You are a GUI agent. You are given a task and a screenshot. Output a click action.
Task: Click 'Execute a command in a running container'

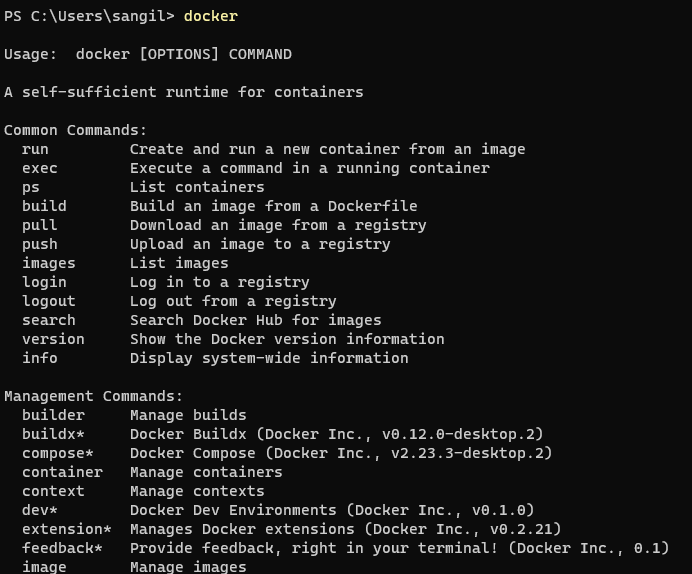pos(310,168)
